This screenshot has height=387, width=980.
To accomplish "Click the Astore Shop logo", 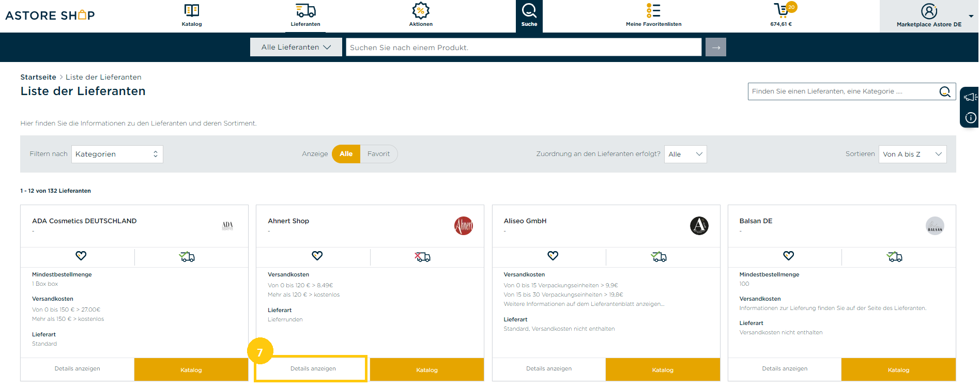I will (50, 15).
